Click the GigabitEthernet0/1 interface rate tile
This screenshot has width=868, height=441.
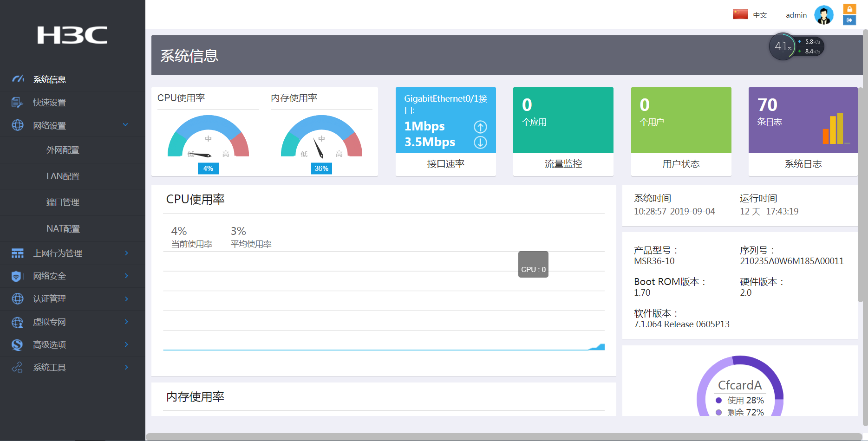[x=446, y=120]
